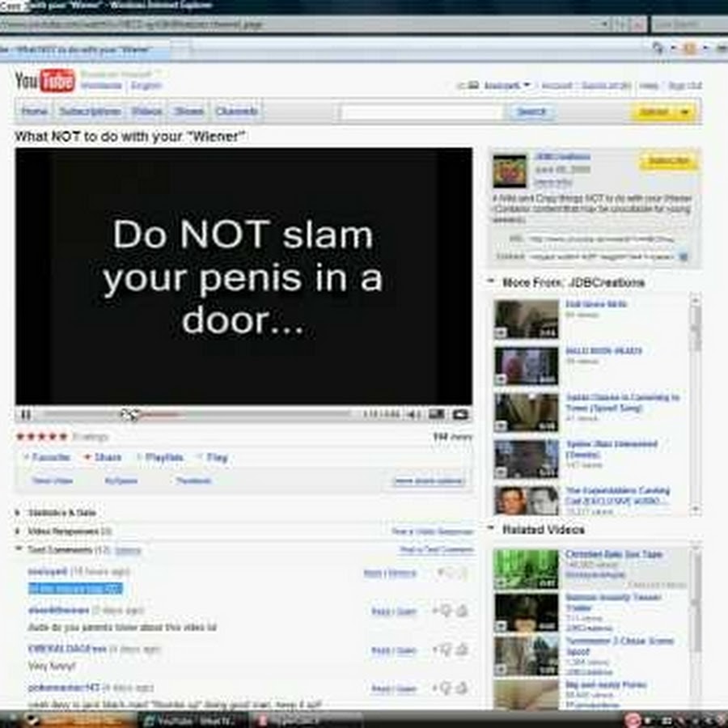Give thumbs up to the "Very funny!" comment
The height and width of the screenshot is (728, 728).
pyautogui.click(x=447, y=650)
